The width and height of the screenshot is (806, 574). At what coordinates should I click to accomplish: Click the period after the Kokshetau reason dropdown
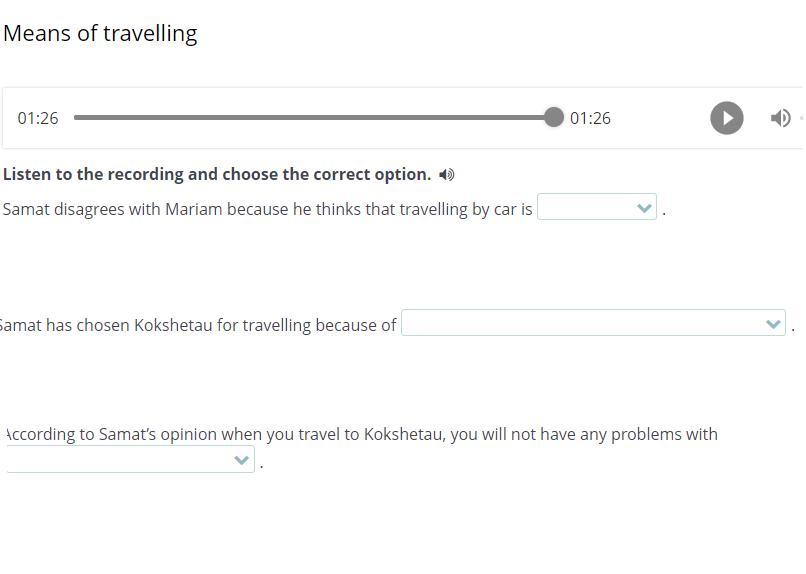(793, 327)
